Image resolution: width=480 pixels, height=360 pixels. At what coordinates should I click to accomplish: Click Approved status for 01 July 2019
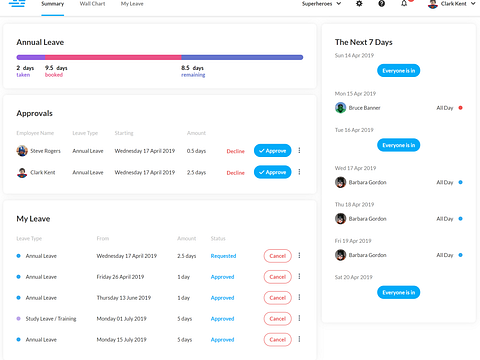tap(222, 319)
